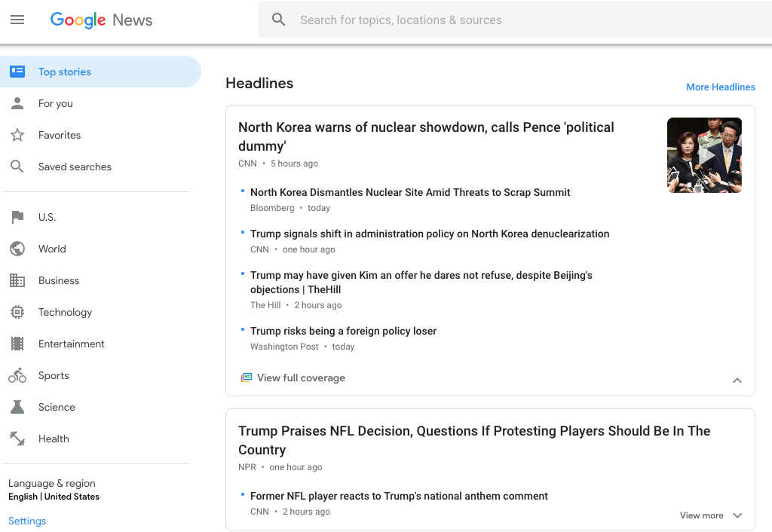Viewport: 772px width, 532px height.
Task: Play the North Korea story video thumbnail
Action: [x=705, y=155]
